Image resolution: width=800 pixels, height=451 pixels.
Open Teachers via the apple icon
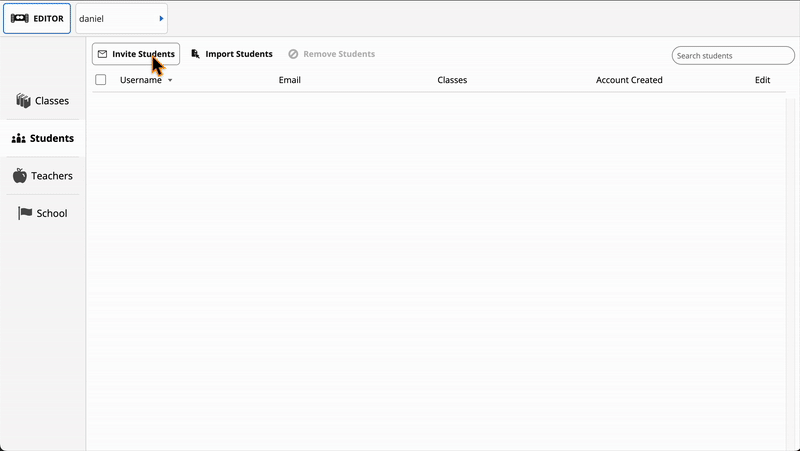pos(20,176)
